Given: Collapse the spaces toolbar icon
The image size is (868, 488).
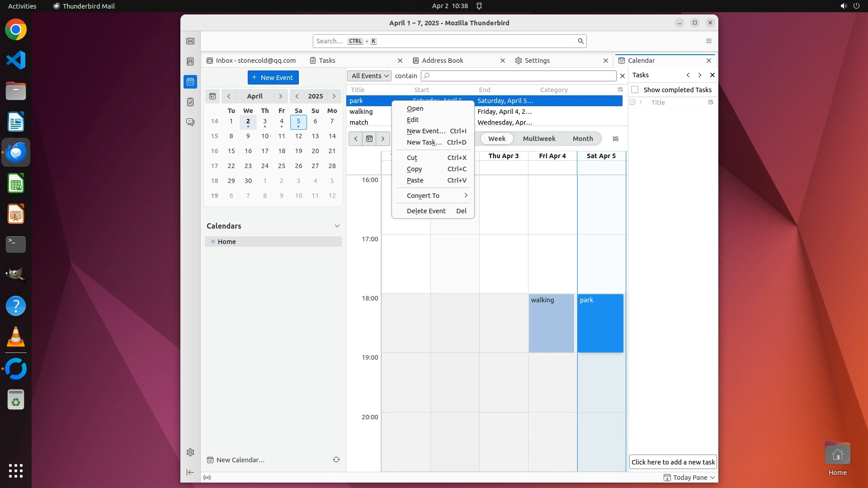Looking at the screenshot, I should click(x=190, y=473).
